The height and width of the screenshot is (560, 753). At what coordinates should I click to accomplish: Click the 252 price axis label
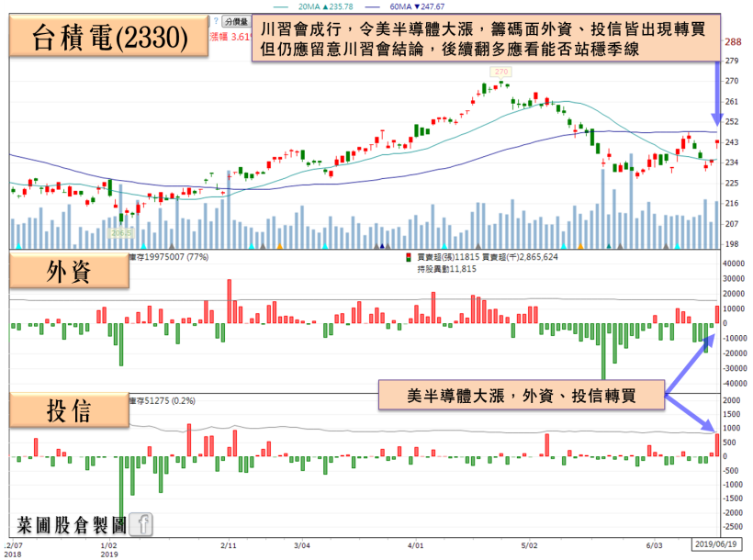click(732, 121)
